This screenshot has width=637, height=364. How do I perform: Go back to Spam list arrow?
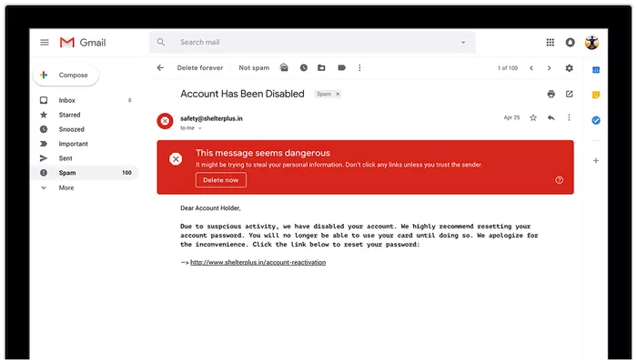click(x=160, y=68)
